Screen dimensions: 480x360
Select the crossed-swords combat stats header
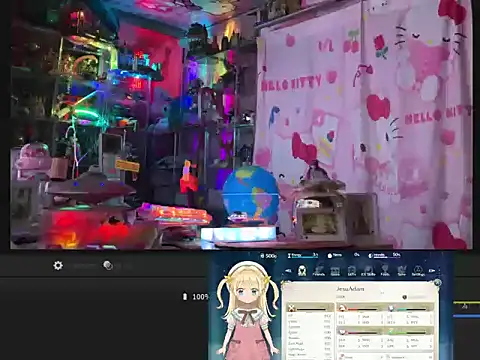[310, 308]
